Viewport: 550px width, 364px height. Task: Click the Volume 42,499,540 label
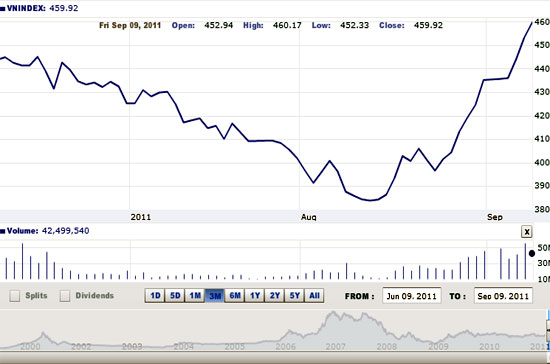[x=45, y=231]
